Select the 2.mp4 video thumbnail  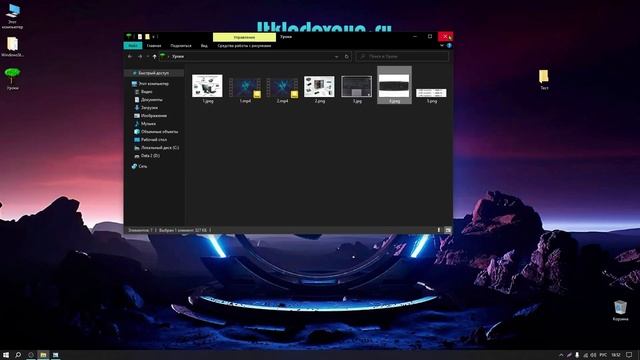click(x=282, y=88)
